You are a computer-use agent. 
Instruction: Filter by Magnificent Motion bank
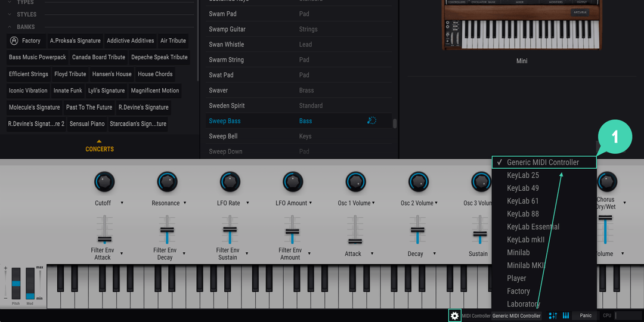click(155, 91)
